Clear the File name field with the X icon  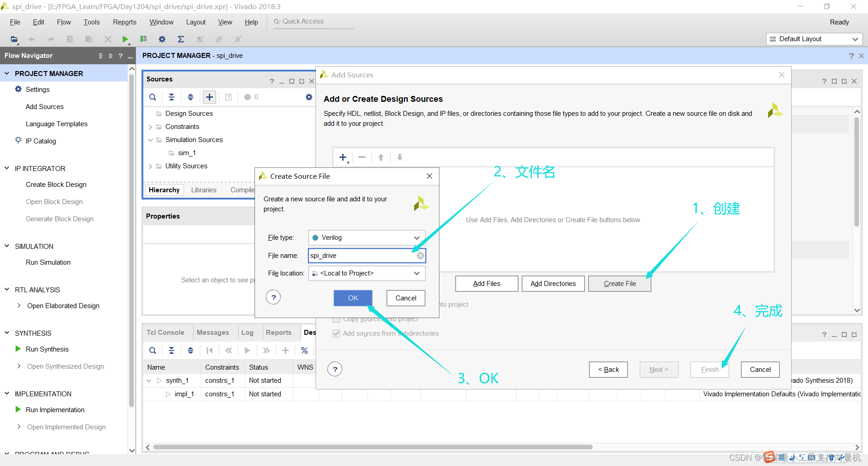420,256
